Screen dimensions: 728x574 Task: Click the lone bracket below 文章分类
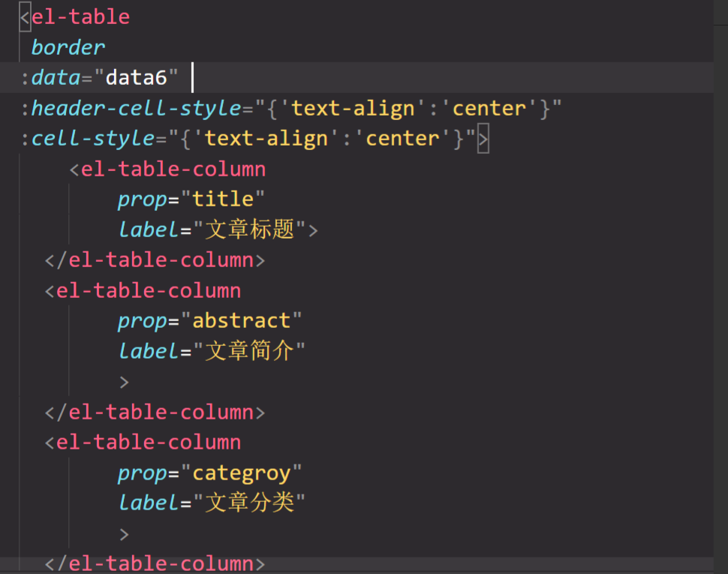[x=125, y=534]
